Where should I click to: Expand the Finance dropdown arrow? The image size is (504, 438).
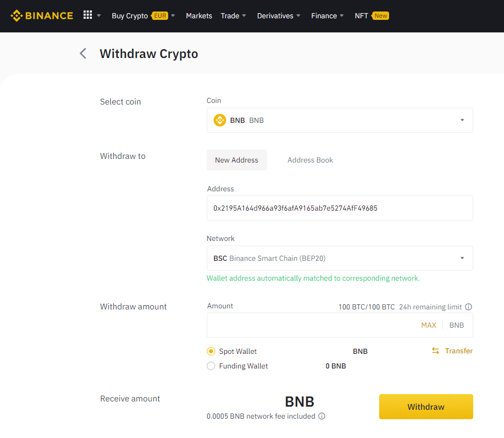click(342, 16)
